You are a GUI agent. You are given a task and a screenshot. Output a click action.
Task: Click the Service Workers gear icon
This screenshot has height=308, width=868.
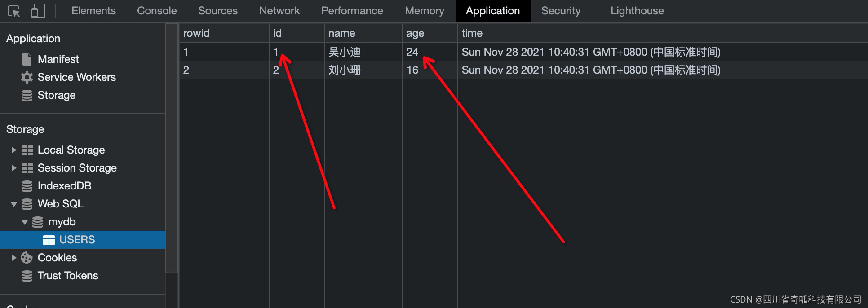[27, 77]
